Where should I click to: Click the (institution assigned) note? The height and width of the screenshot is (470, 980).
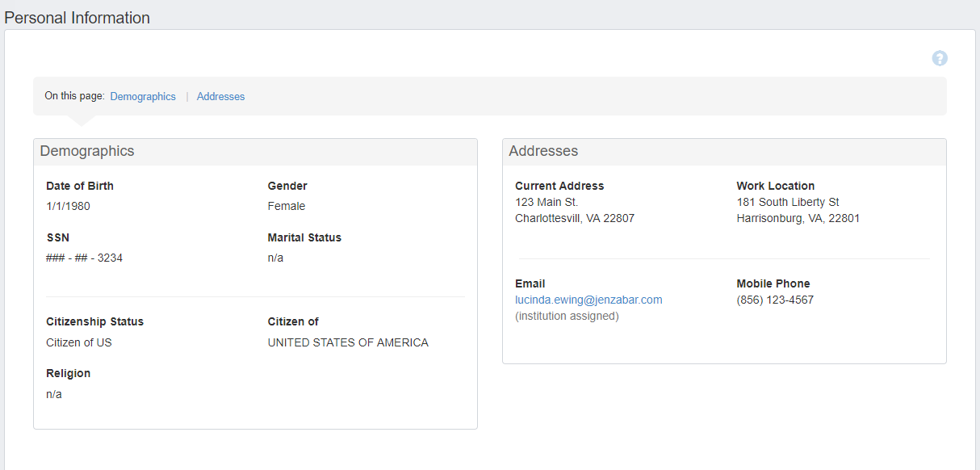tap(567, 316)
